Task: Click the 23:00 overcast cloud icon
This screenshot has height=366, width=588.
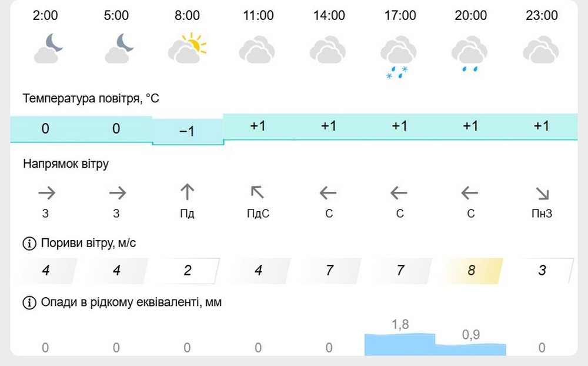Action: [x=541, y=49]
